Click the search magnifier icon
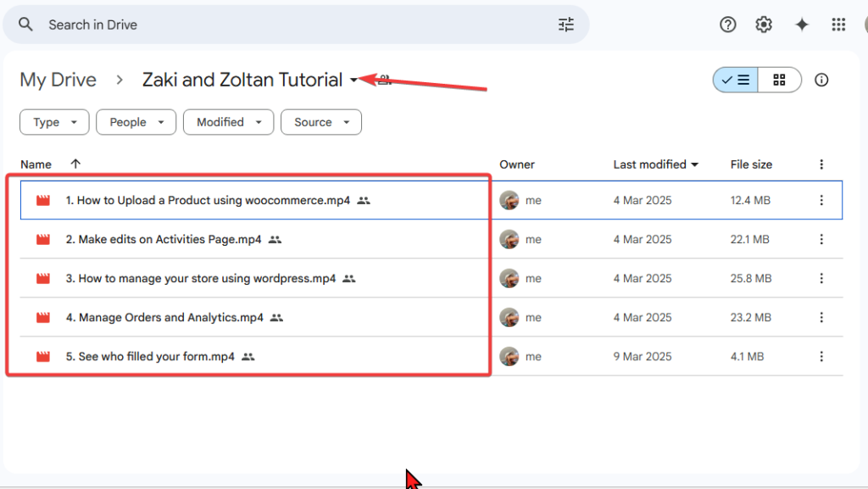The image size is (868, 489). 25,25
